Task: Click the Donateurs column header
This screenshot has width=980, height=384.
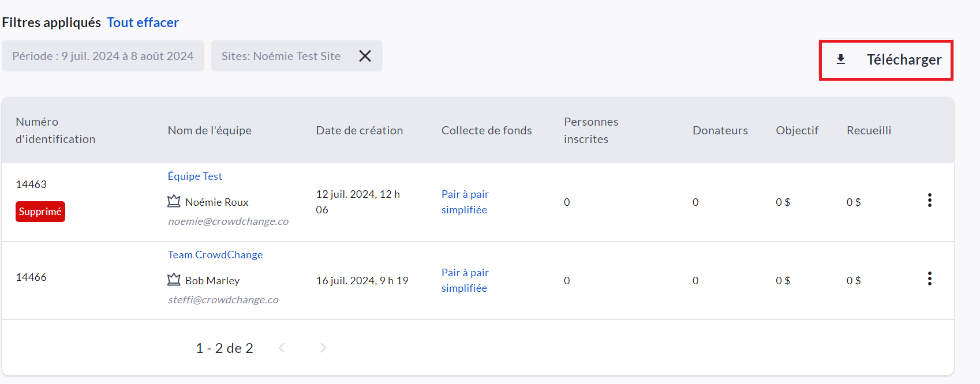Action: coord(720,130)
